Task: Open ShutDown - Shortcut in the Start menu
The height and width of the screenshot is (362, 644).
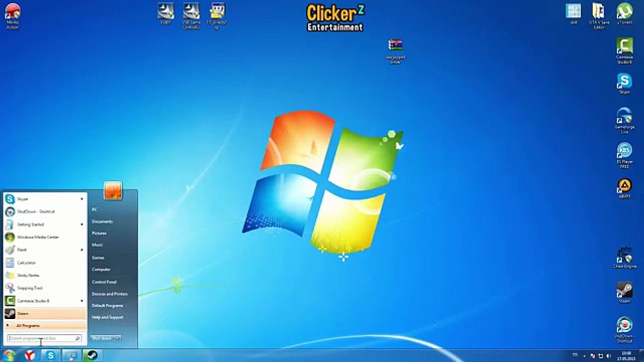Action: coord(45,212)
